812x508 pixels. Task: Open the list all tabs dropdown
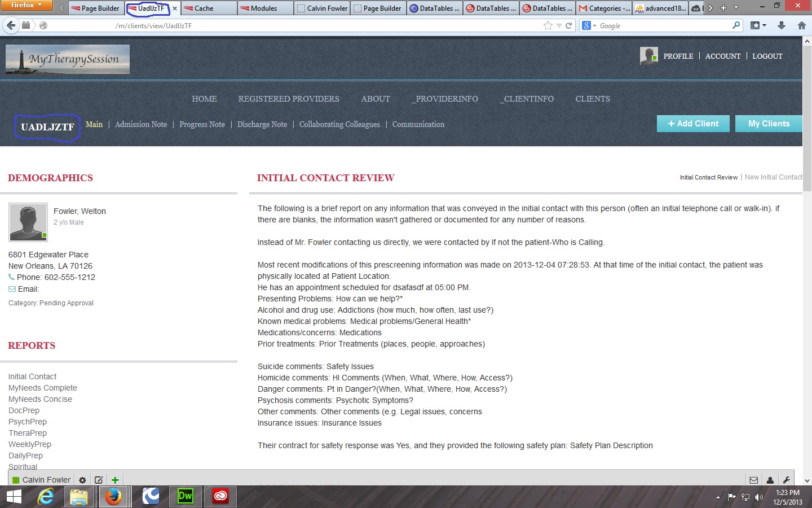[x=736, y=8]
